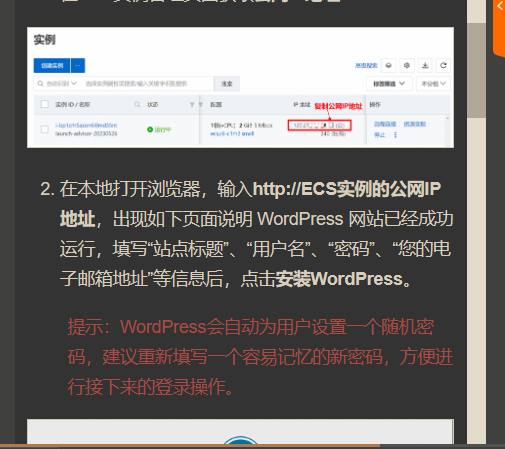The height and width of the screenshot is (449, 505).
Task: Open the '...' menu beside 创建实例
Action: (78, 65)
